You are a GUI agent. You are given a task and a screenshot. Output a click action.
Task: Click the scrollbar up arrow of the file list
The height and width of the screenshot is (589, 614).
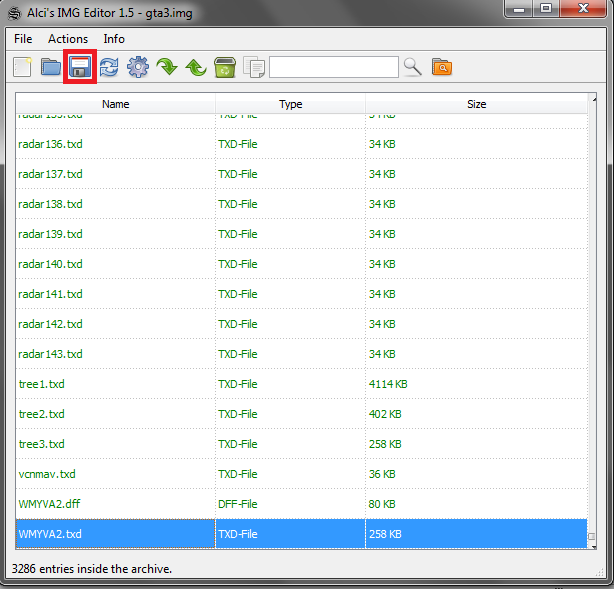pos(594,100)
